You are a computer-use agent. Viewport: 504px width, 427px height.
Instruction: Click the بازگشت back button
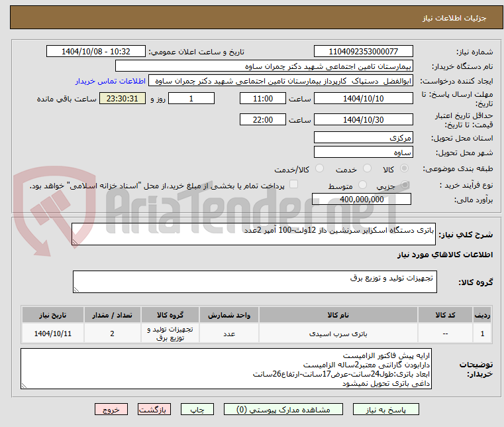coord(154,409)
